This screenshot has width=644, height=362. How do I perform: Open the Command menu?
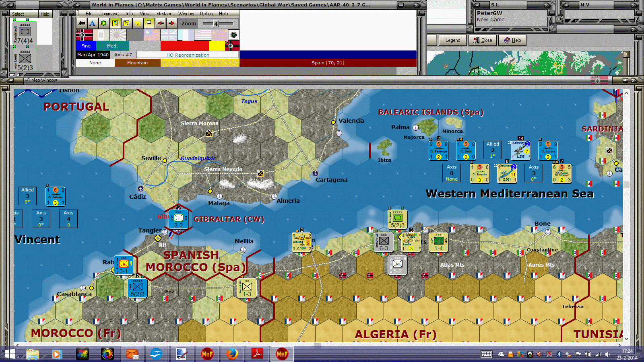click(109, 14)
